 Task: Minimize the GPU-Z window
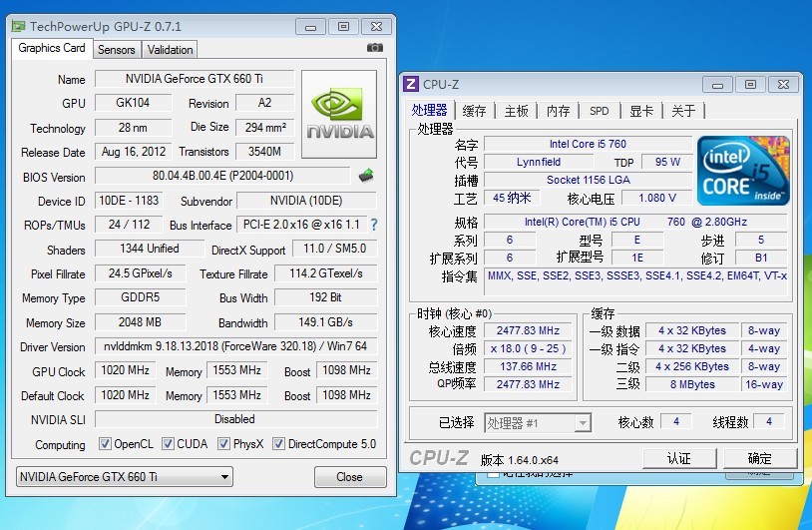[310, 26]
